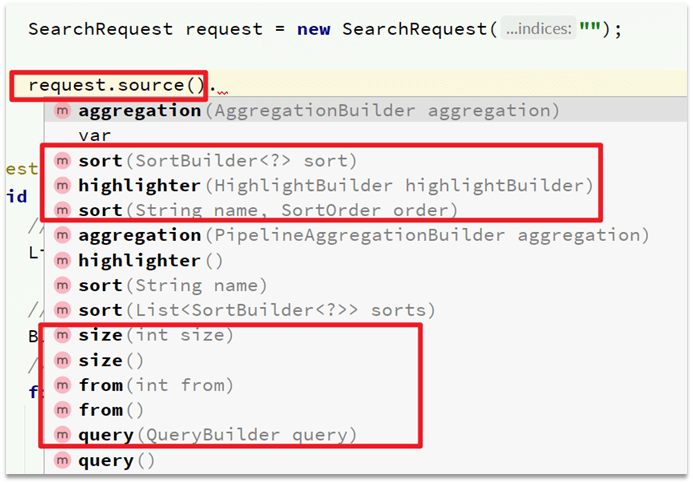Screen dimensions: 693x484
Task: Click method icon beside no-argument highlighter()
Action: click(62, 260)
